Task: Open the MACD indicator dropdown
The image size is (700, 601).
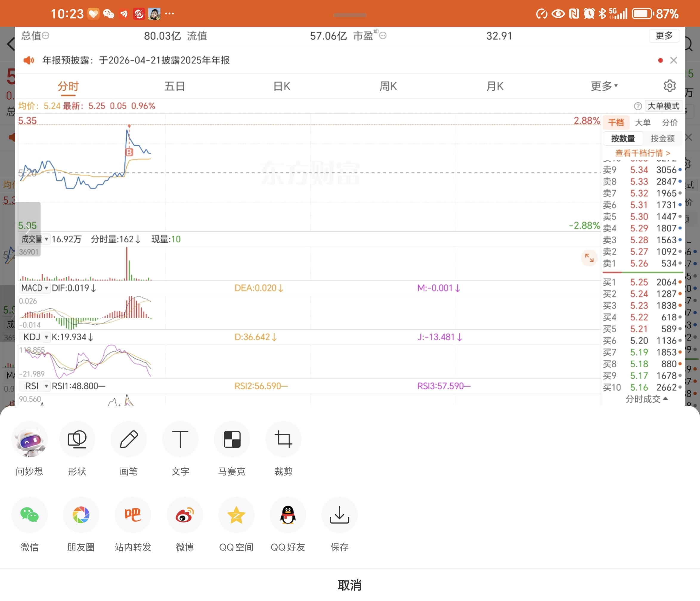Action: 35,288
